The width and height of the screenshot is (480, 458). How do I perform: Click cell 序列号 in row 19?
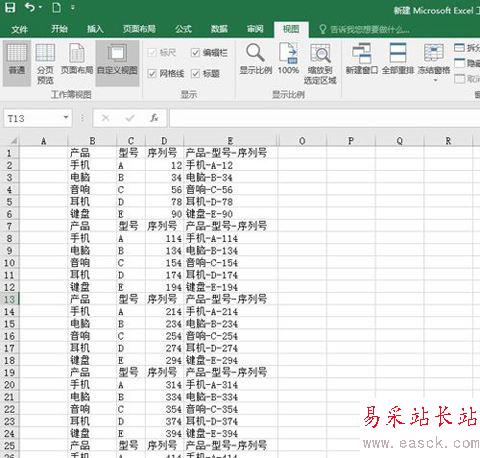(x=164, y=372)
